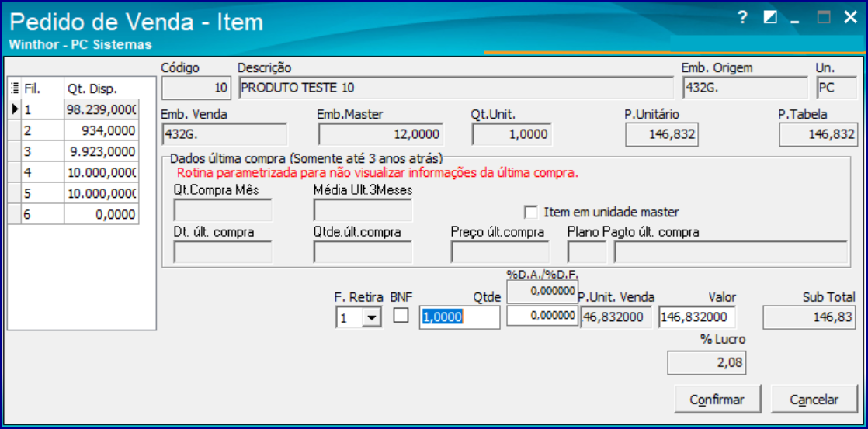This screenshot has height=429, width=868.
Task: Click the Emb.Master field showing 12,0000
Action: 381,134
